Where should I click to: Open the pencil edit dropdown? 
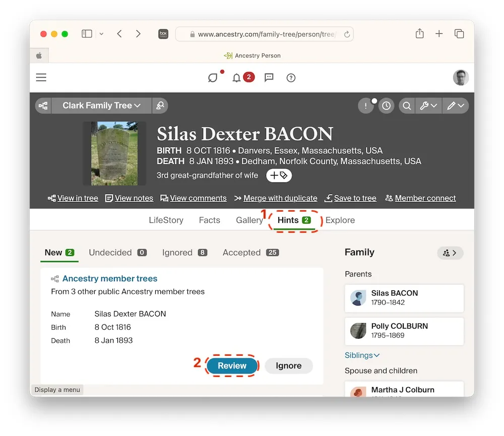click(x=456, y=106)
